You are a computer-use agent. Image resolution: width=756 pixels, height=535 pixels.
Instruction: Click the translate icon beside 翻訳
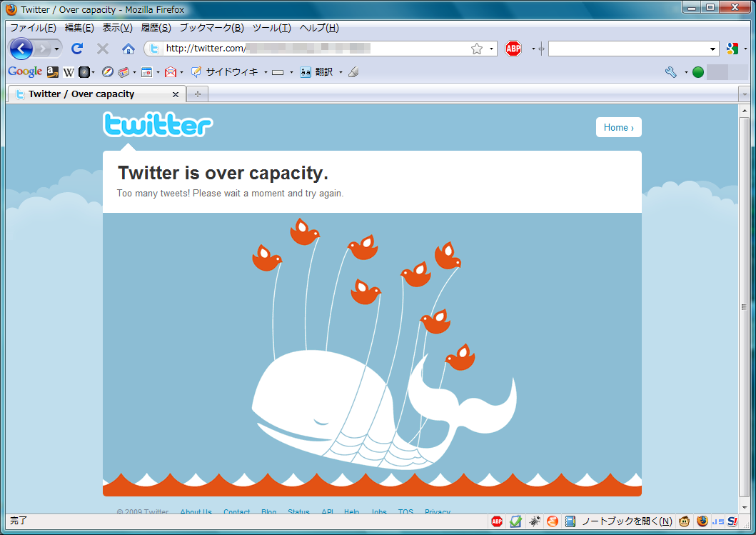point(306,72)
